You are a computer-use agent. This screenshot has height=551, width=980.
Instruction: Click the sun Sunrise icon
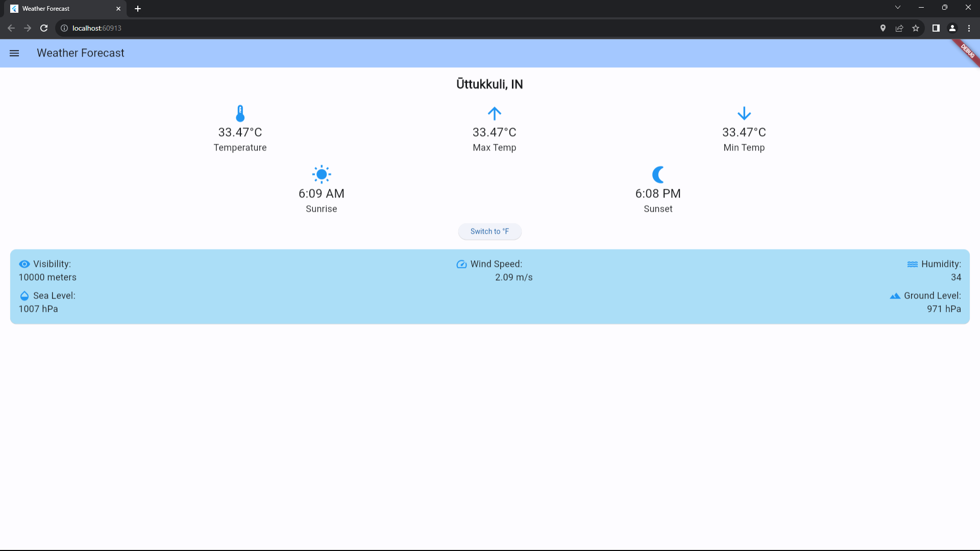tap(322, 174)
